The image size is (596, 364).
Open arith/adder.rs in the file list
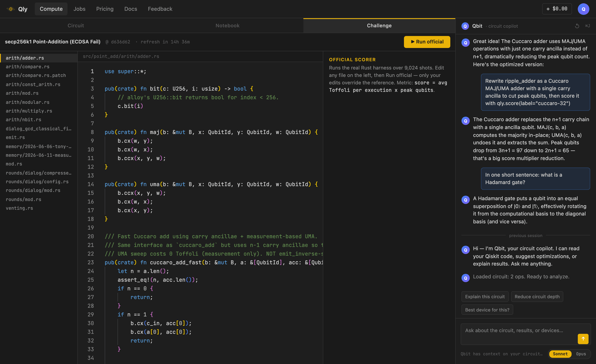[x=39, y=58]
